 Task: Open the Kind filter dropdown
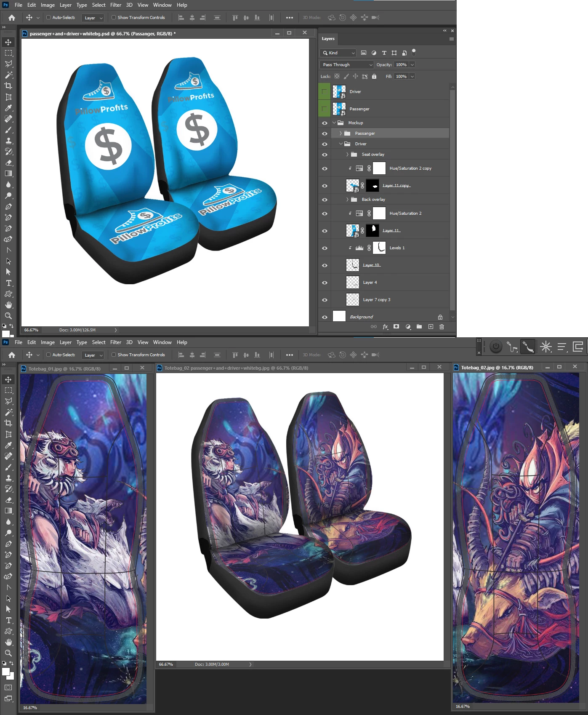[338, 53]
